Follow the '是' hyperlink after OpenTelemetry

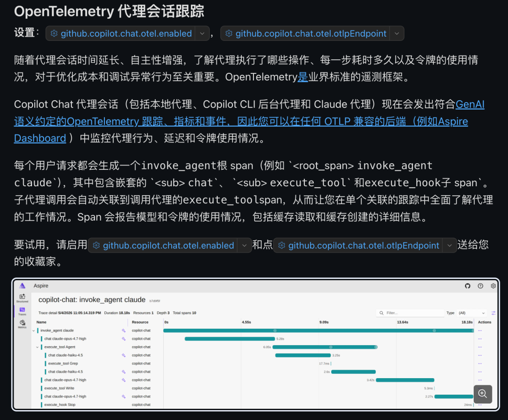pos(302,77)
